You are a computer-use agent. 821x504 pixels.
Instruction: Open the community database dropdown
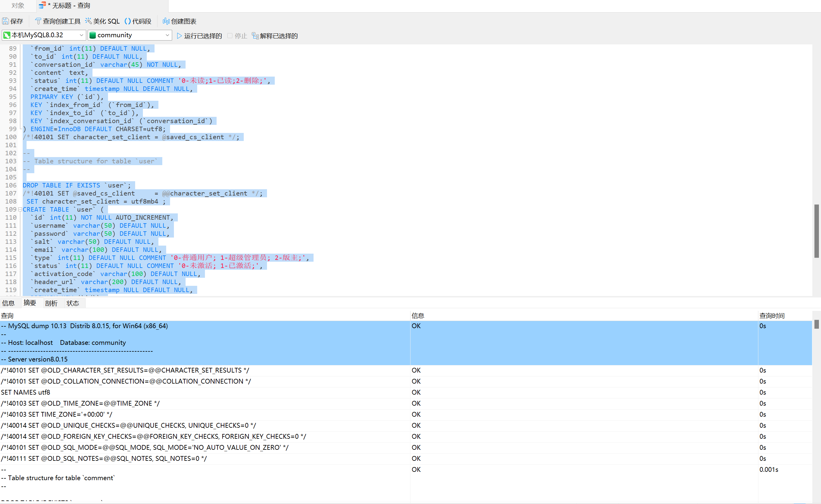130,35
